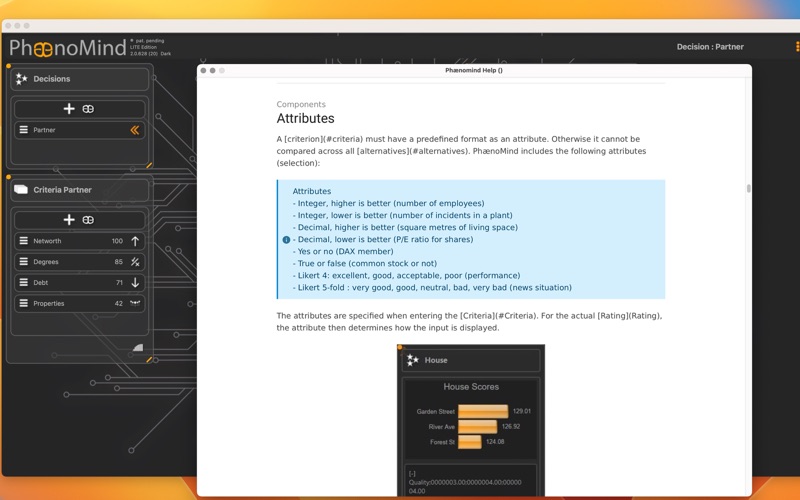Screen dimensions: 800x500
Task: Select the Networth criterion row
Action: (x=80, y=241)
